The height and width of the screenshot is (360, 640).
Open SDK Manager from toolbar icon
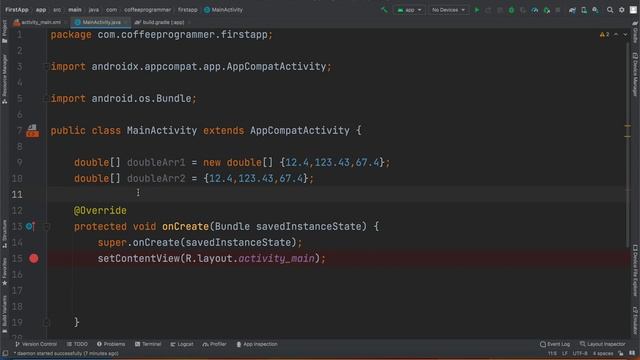pyautogui.click(x=596, y=10)
